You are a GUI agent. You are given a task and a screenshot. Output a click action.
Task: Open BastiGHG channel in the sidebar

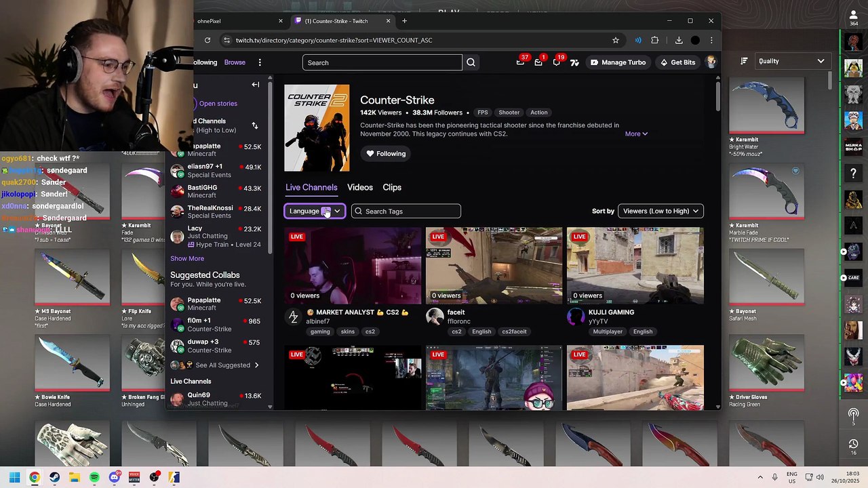pyautogui.click(x=216, y=191)
